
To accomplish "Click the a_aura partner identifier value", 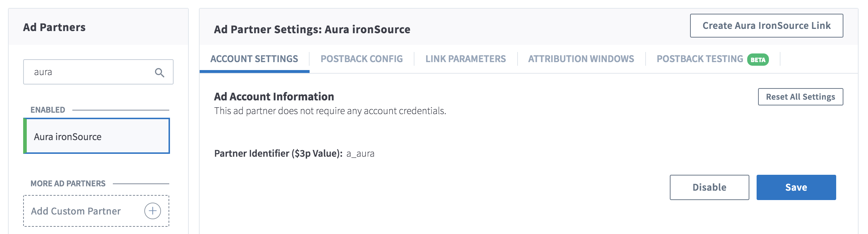I will pos(360,154).
